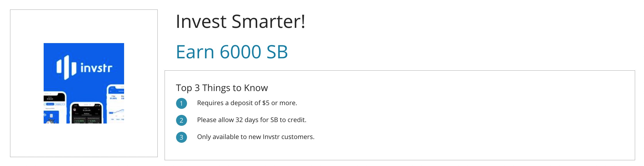The height and width of the screenshot is (166, 644).
Task: Click "Please allow 32 days for SB to credit."
Action: (x=252, y=120)
